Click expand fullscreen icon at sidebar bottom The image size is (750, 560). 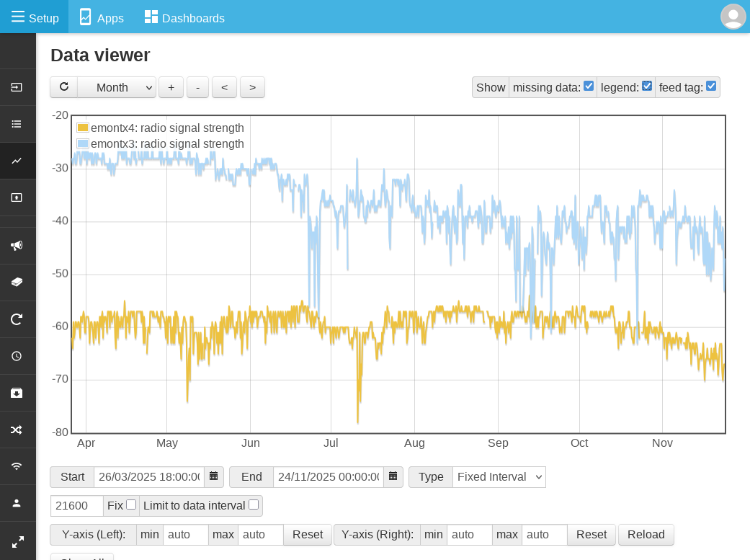tap(17, 540)
